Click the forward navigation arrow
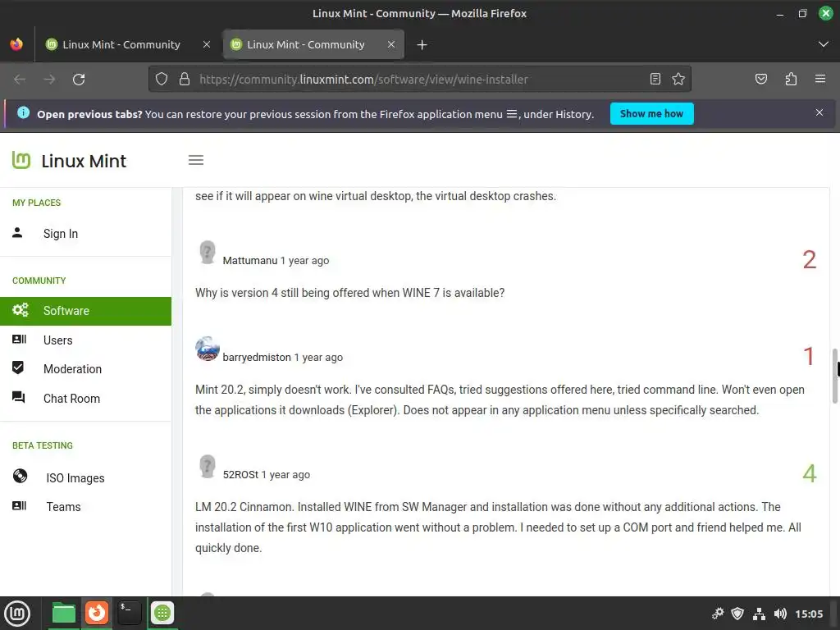This screenshot has width=840, height=630. click(49, 80)
